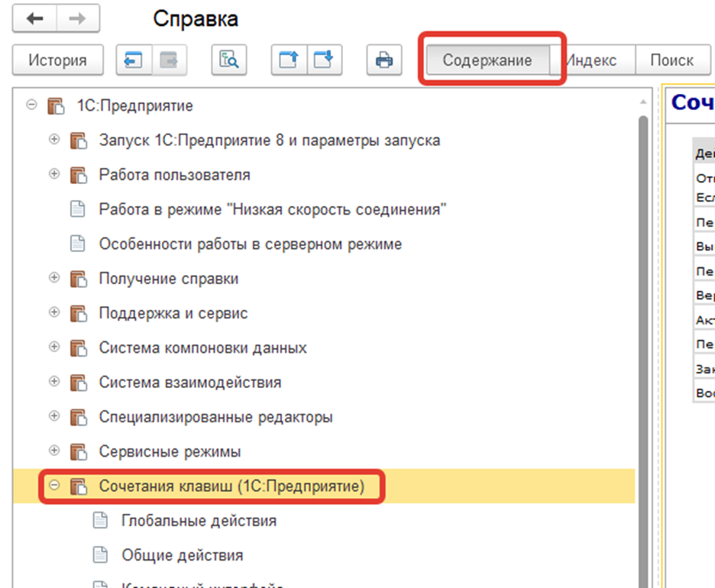Expand the Специализированные редакторы node
This screenshot has height=588, width=715.
(x=53, y=415)
